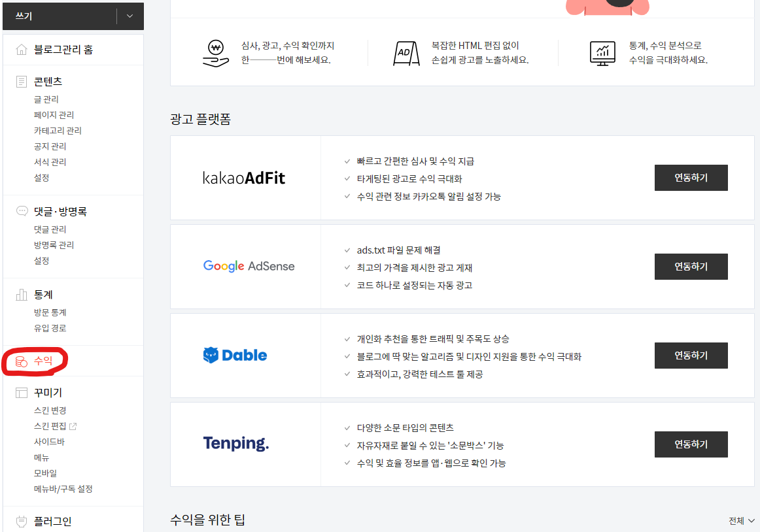Open 메뉴바/구독 설정
The height and width of the screenshot is (532, 760).
(x=63, y=489)
